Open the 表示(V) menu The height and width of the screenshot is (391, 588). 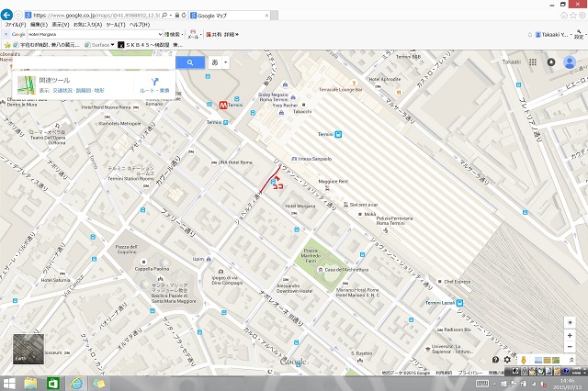click(61, 25)
